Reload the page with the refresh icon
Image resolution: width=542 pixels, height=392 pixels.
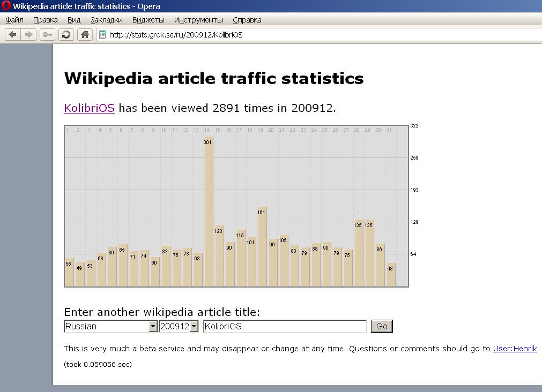coord(66,35)
